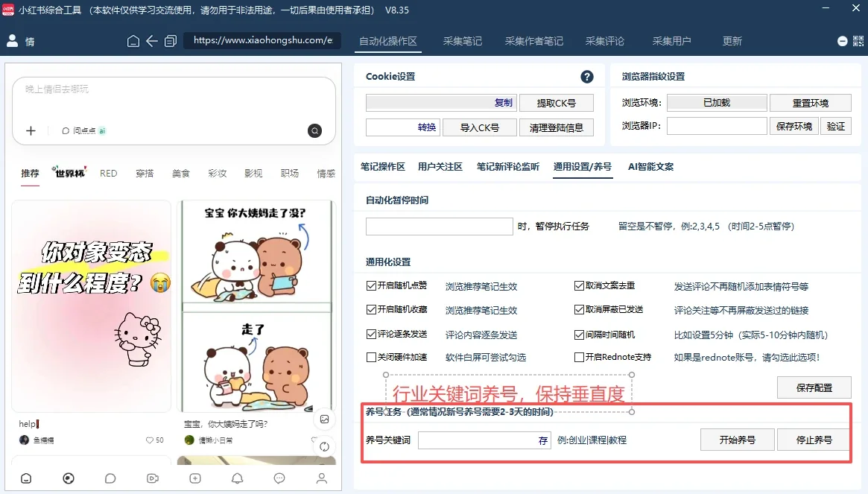The image size is (868, 494).
Task: Enable 关闭硬件加速 checkbox
Action: (x=372, y=357)
